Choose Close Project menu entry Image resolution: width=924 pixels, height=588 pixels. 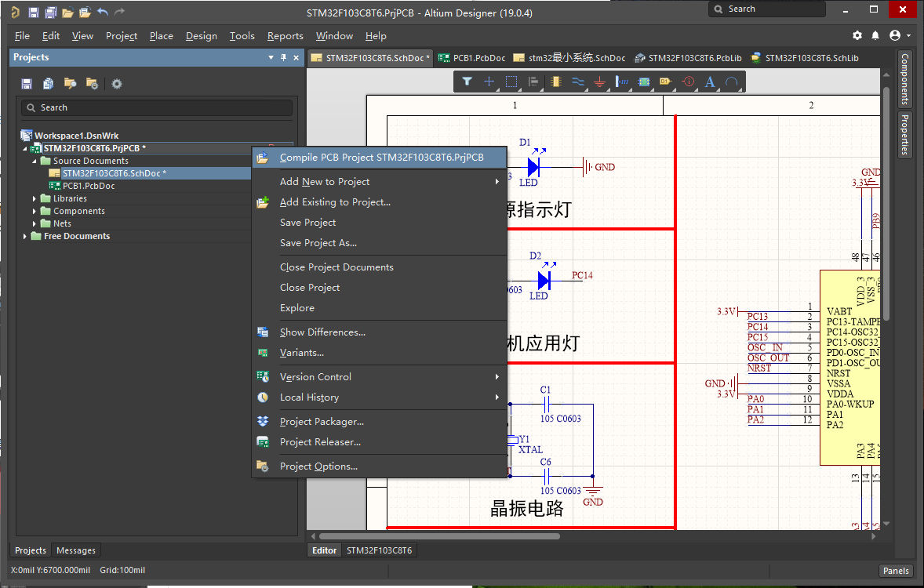380,288
